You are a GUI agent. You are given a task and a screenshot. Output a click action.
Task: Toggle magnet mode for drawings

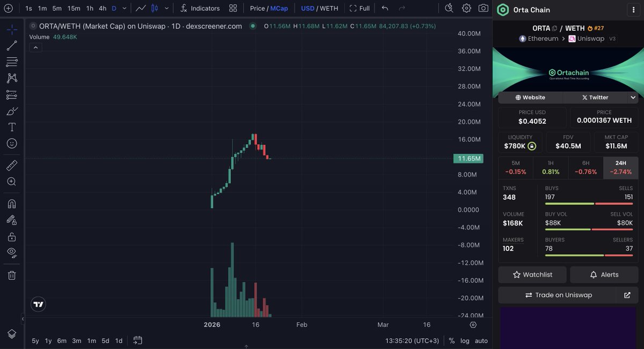coord(12,203)
